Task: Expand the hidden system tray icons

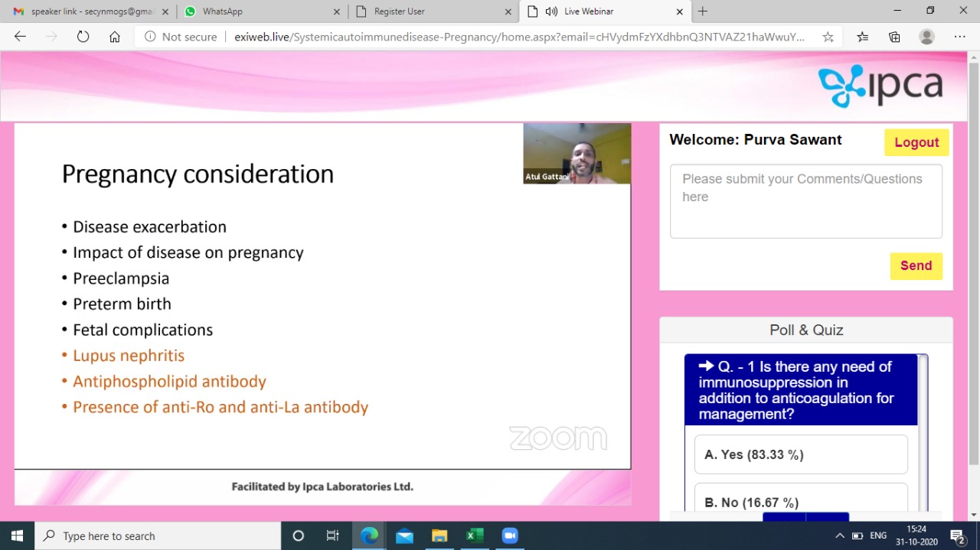Action: [x=840, y=535]
